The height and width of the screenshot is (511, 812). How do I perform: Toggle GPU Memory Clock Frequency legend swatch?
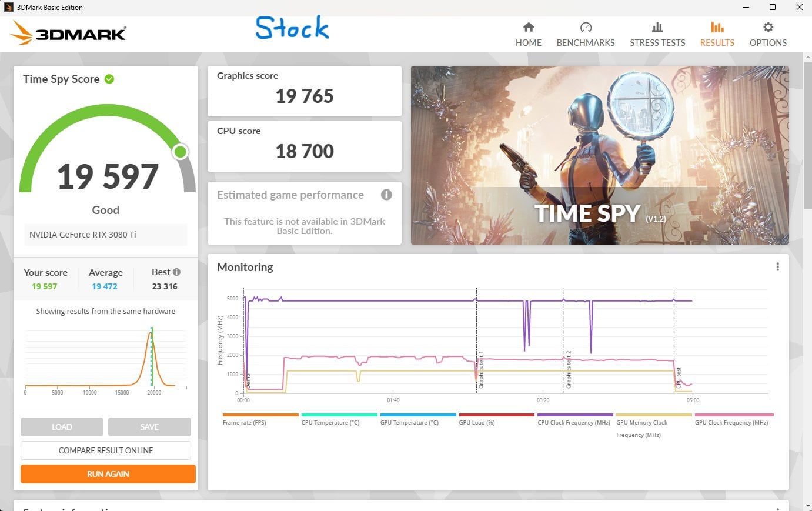click(654, 415)
